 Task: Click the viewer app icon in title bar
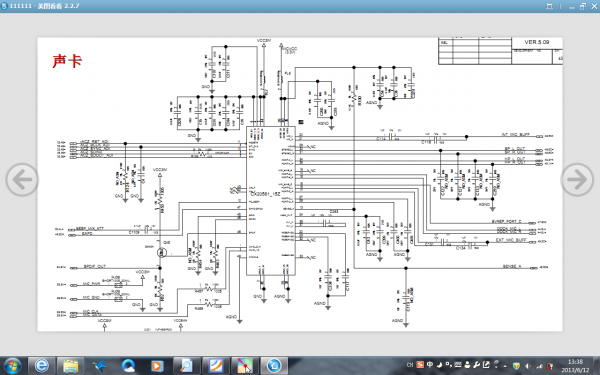5,6
